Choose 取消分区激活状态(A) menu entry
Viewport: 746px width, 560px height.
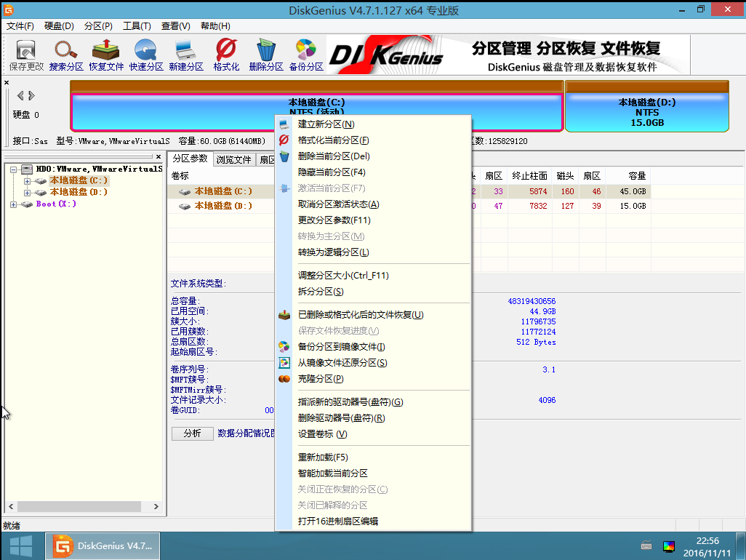pyautogui.click(x=374, y=204)
